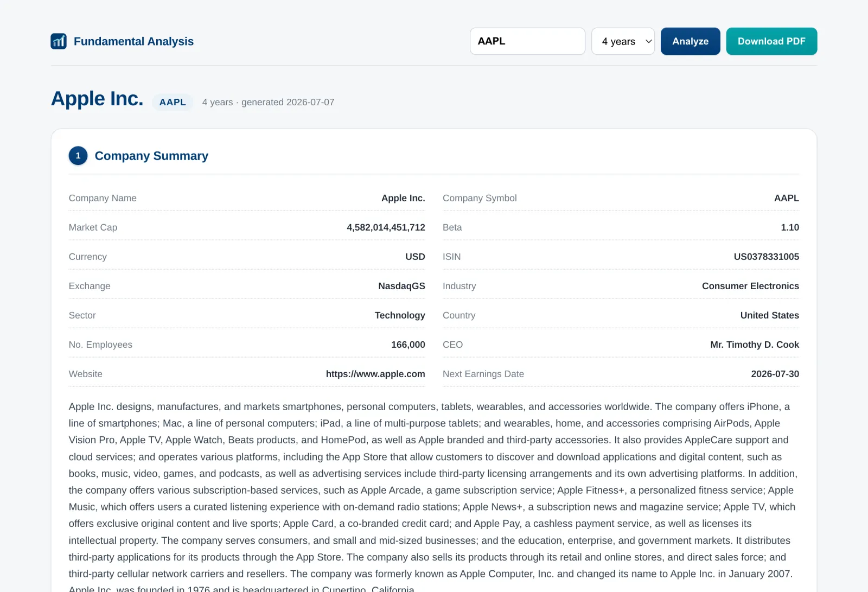Click the Download PDF button
Image resolution: width=868 pixels, height=592 pixels.
click(771, 41)
